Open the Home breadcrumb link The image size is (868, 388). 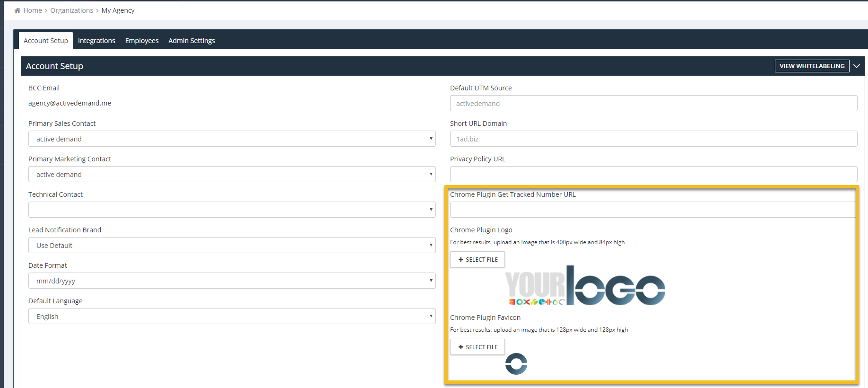tap(33, 10)
